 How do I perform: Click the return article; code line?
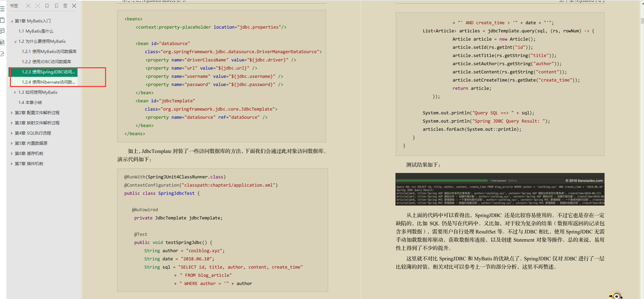click(x=472, y=88)
